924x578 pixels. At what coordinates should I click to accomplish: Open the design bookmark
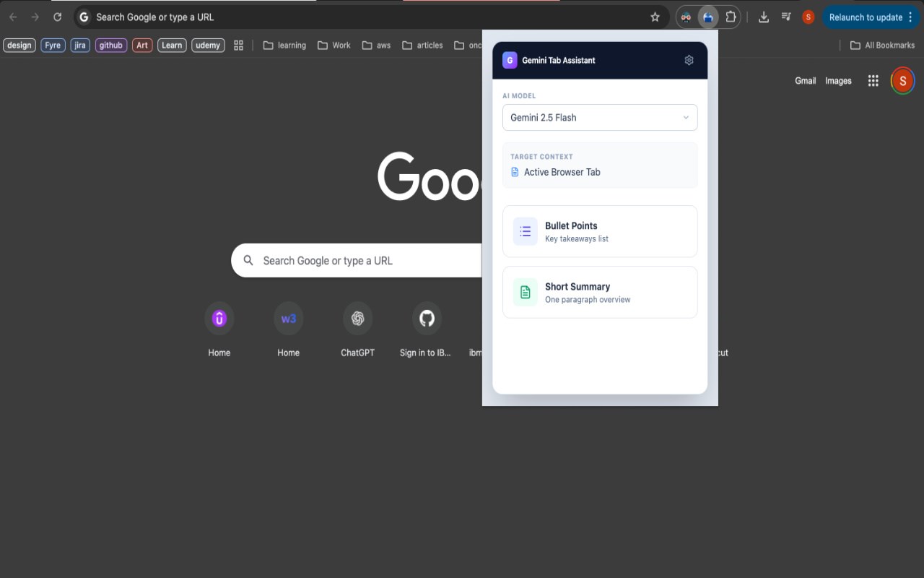click(19, 46)
